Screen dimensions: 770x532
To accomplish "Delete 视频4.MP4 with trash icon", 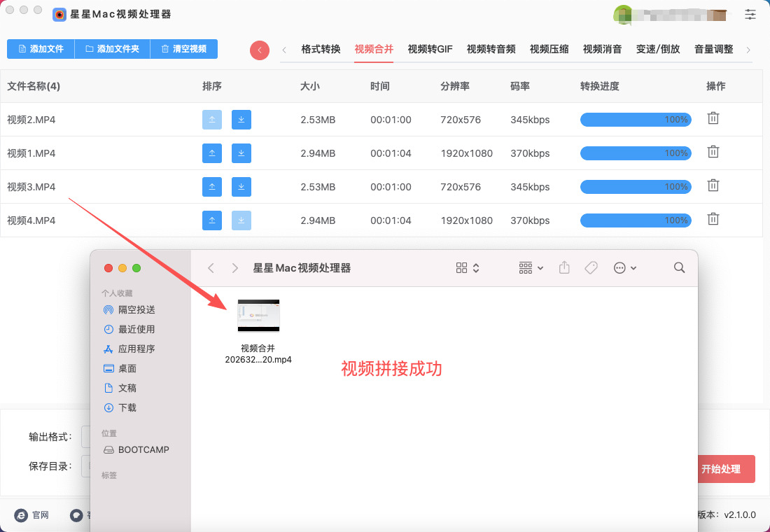I will click(x=713, y=219).
